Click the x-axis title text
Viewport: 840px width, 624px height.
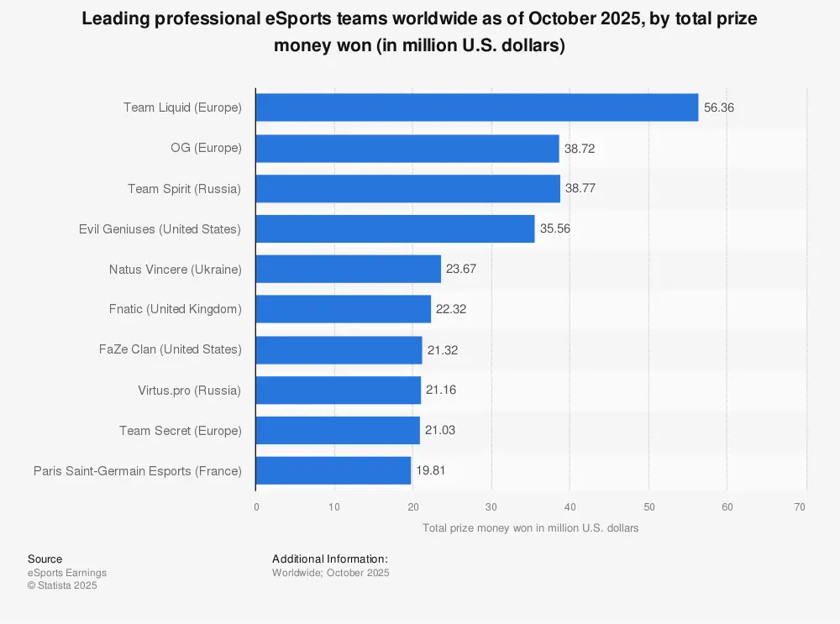pyautogui.click(x=530, y=528)
